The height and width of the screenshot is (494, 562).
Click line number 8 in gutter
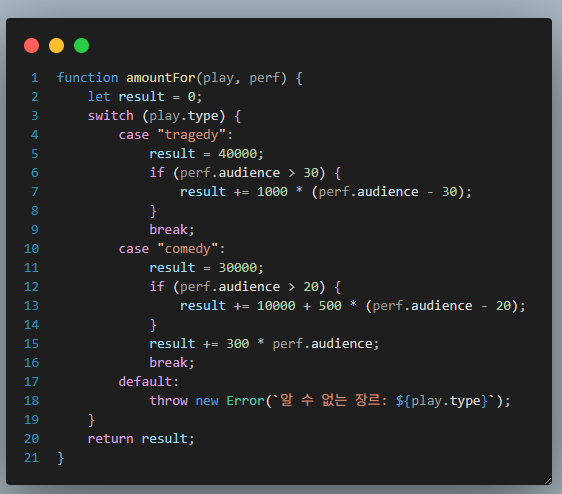tap(35, 211)
